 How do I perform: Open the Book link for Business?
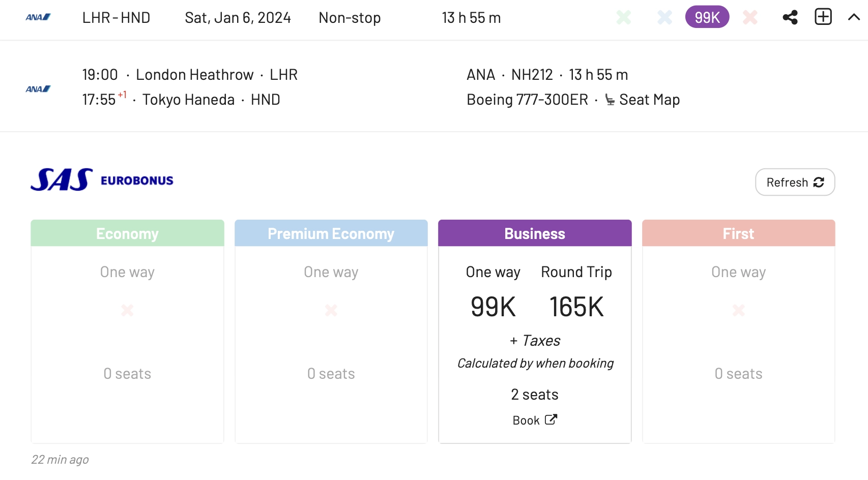[x=535, y=420]
